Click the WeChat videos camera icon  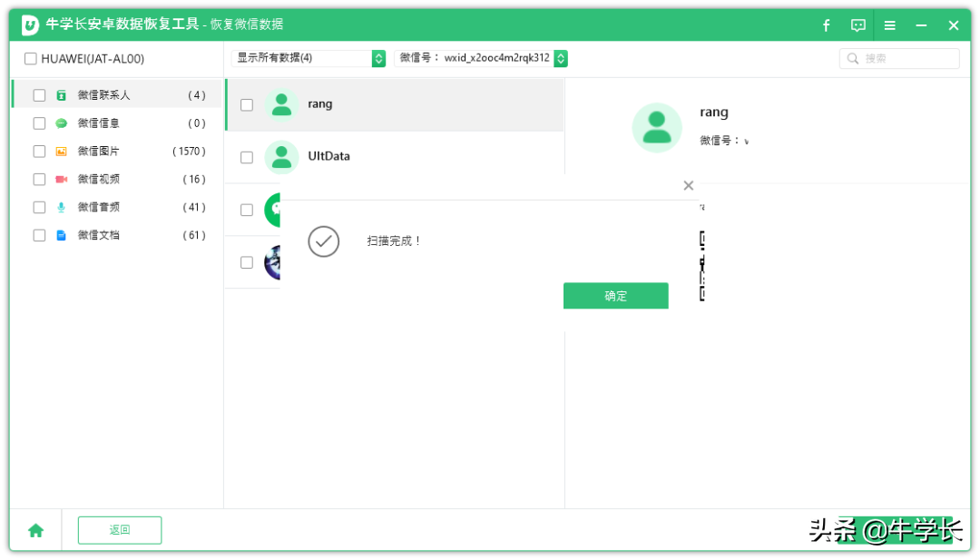[62, 180]
